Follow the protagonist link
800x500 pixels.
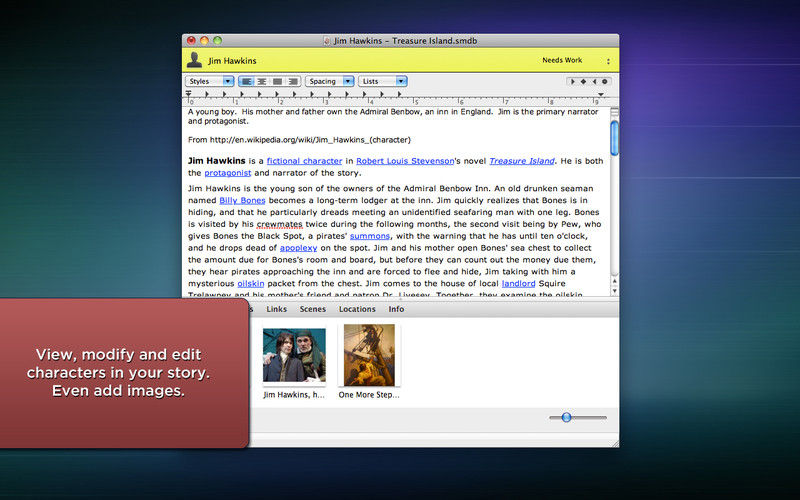[228, 172]
